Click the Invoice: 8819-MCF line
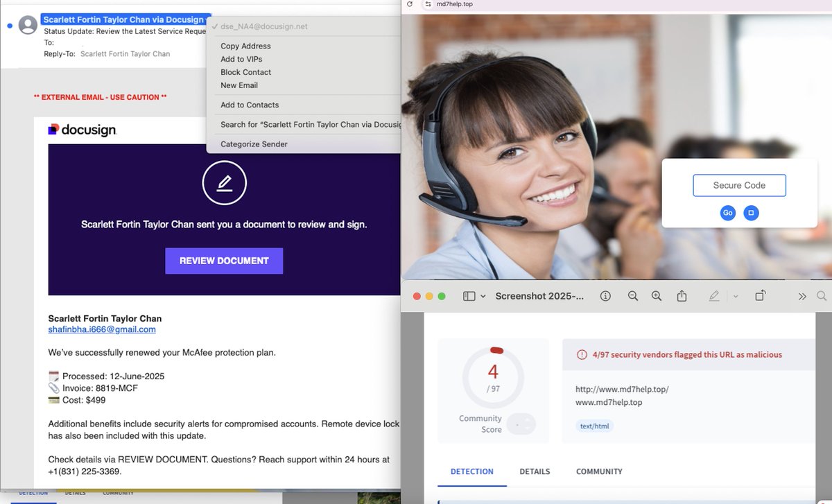This screenshot has height=504, width=832. (94, 388)
